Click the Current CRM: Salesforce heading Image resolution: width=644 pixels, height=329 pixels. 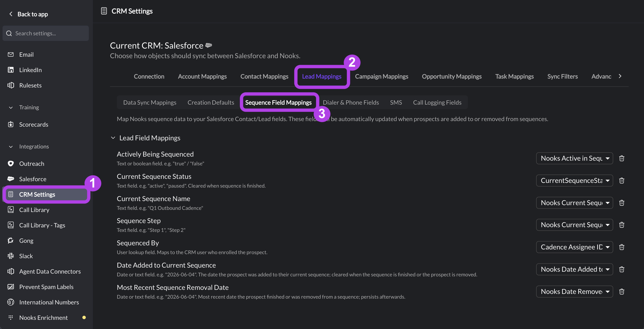click(156, 45)
